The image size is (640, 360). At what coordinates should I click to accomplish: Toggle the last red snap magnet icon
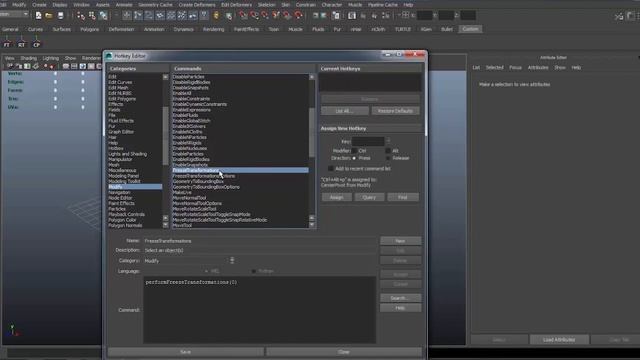[x=298, y=16]
